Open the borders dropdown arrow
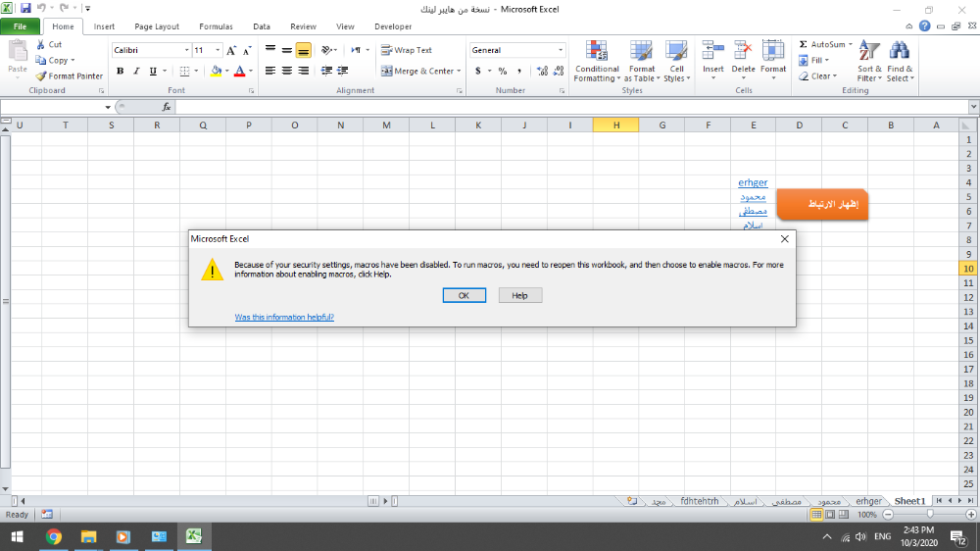Viewport: 980px width, 551px height. (x=196, y=71)
